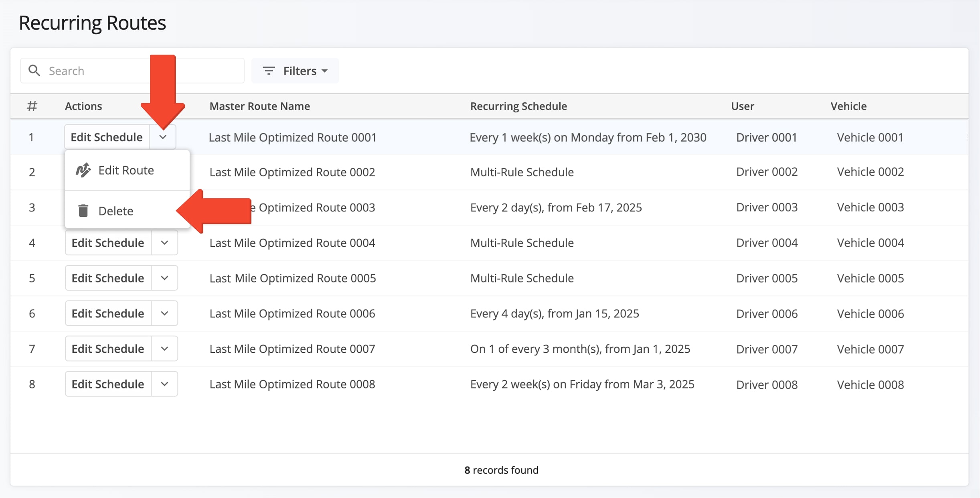Image resolution: width=980 pixels, height=498 pixels.
Task: Select 'Last Mile Optimized Route 0004' cell
Action: (292, 243)
